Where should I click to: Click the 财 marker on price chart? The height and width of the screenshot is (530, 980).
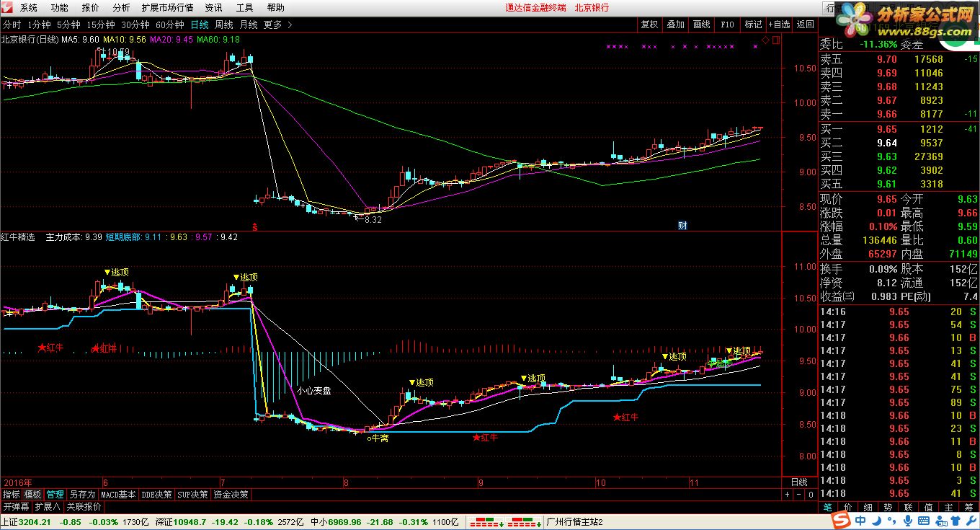click(x=682, y=225)
